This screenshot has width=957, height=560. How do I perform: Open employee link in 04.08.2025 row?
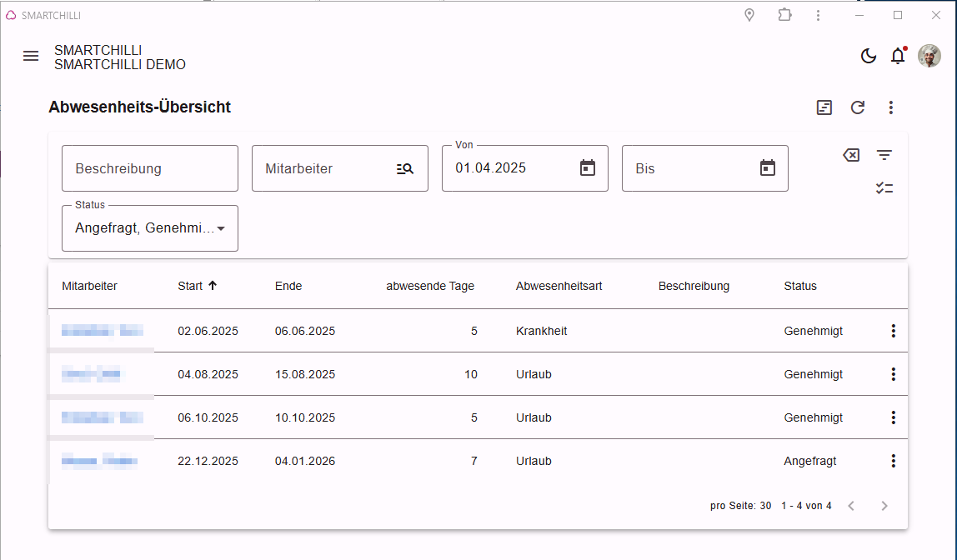(91, 374)
